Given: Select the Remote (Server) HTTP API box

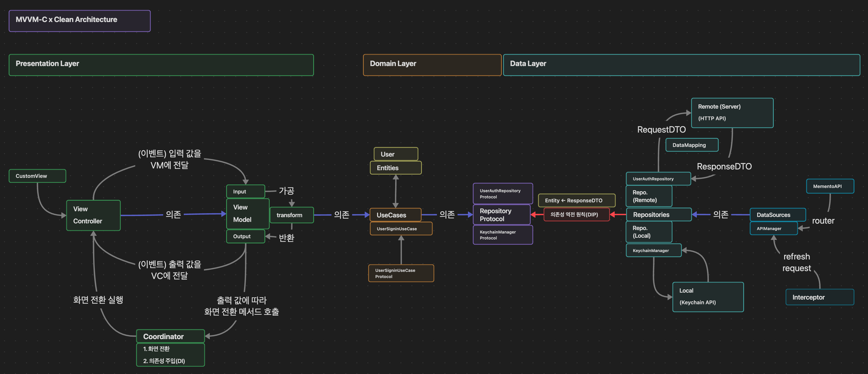Looking at the screenshot, I should [732, 113].
